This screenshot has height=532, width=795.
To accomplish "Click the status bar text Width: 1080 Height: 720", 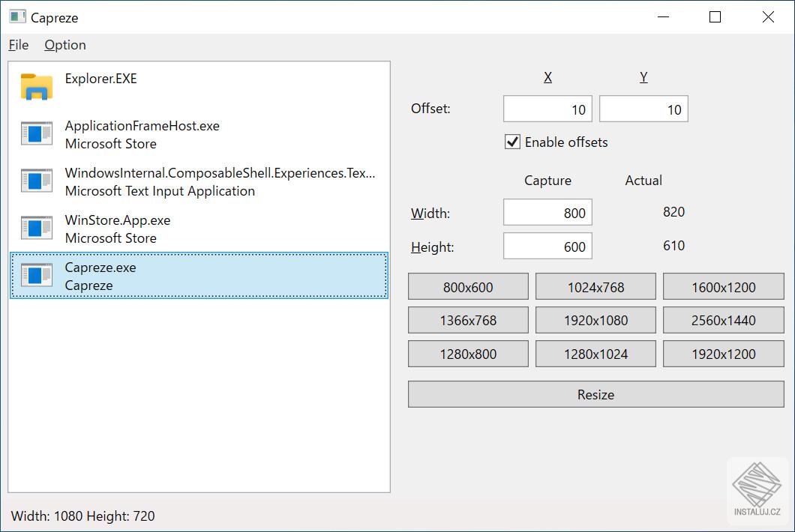I will click(x=83, y=516).
